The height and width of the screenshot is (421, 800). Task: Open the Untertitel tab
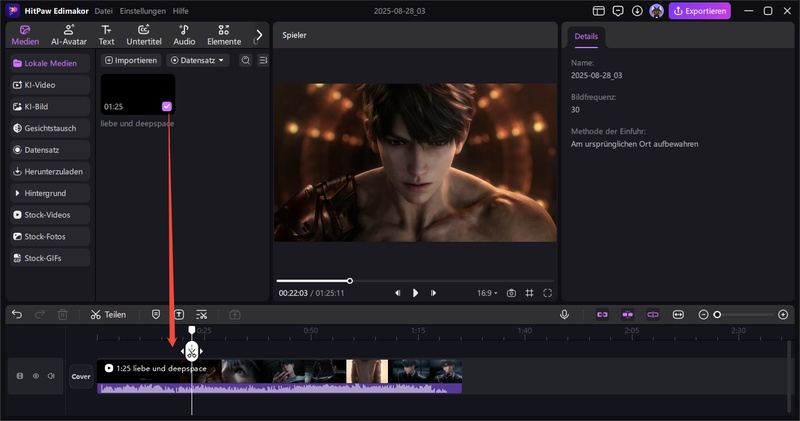point(144,35)
